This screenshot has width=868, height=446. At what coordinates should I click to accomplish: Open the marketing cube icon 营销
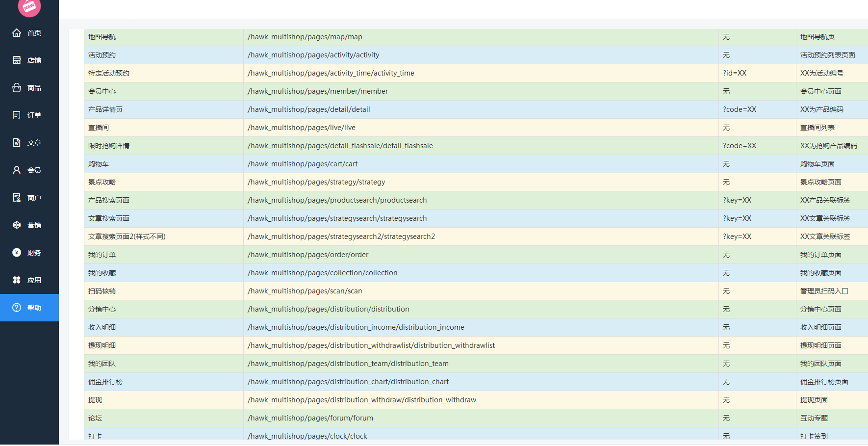pos(17,225)
